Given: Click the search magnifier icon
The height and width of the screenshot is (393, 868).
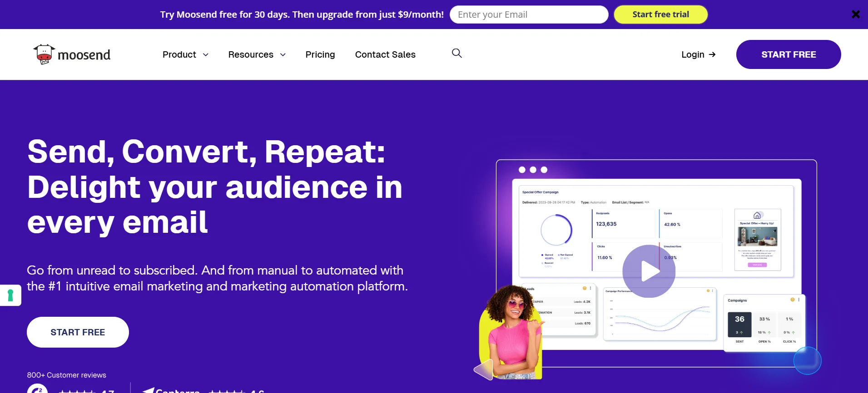Looking at the screenshot, I should (x=456, y=54).
